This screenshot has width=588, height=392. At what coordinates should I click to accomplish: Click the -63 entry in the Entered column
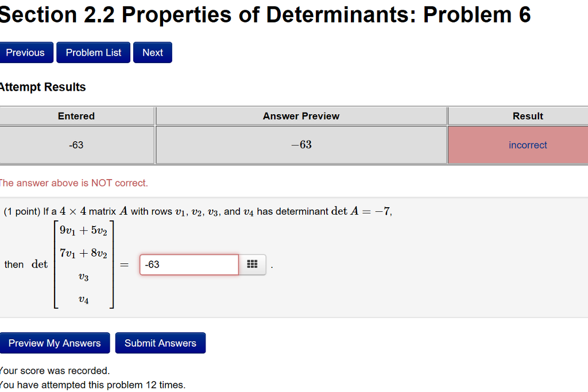pos(77,145)
